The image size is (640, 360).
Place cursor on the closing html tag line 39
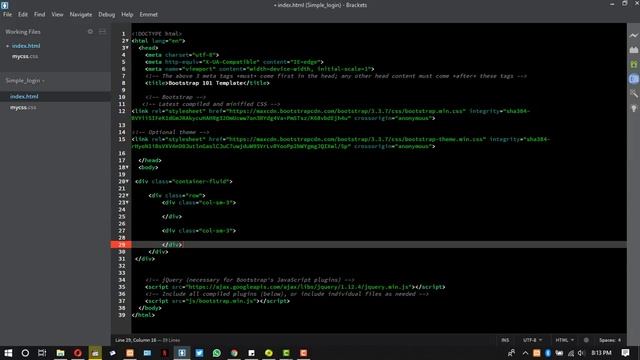click(x=143, y=315)
